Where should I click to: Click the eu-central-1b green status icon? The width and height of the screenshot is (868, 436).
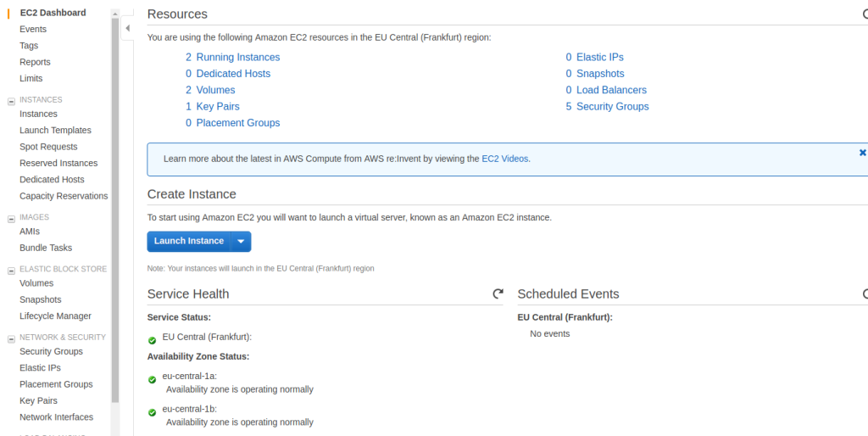point(153,413)
